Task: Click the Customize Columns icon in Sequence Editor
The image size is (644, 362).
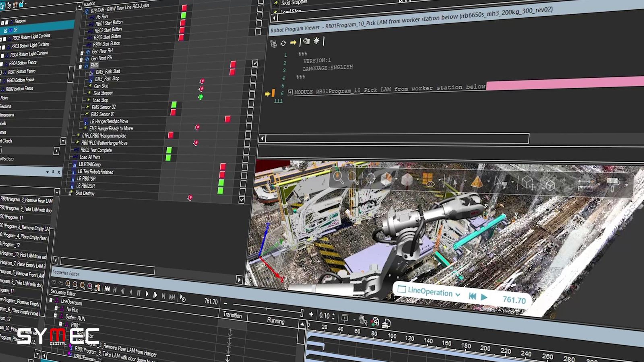Action: coord(97,288)
